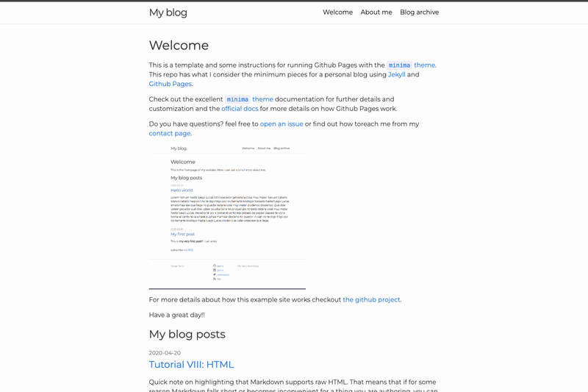This screenshot has width=588, height=392.
Task: Visit the Jekyll link
Action: point(396,74)
